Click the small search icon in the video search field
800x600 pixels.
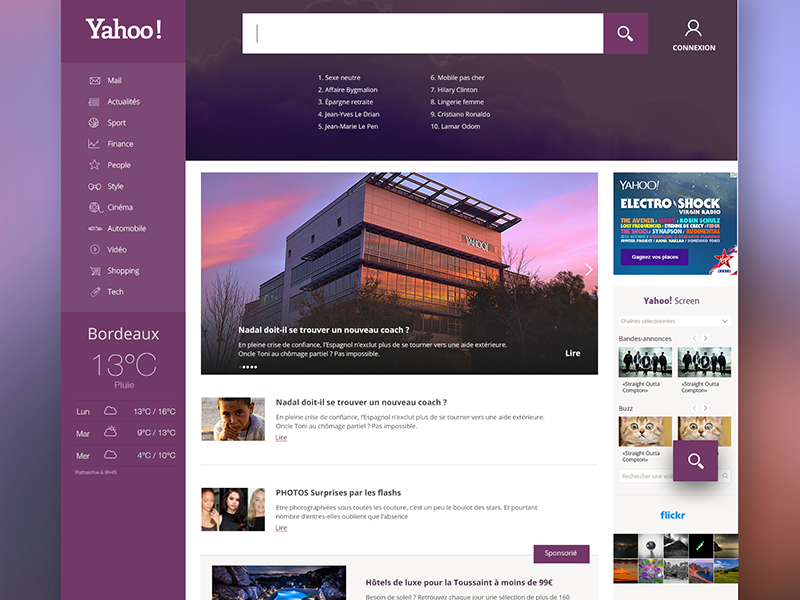[725, 476]
